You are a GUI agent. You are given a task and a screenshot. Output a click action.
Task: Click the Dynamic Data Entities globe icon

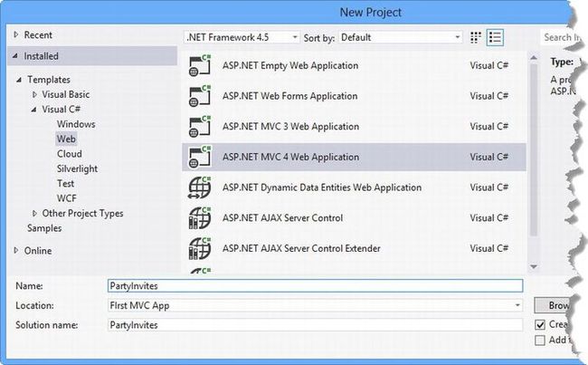tap(200, 187)
